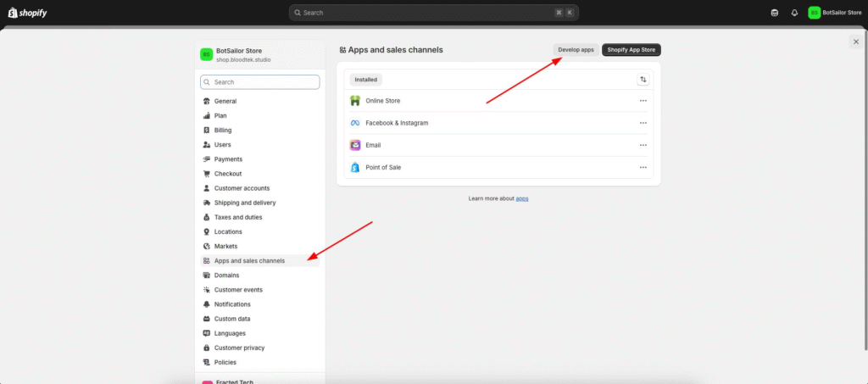Click the Billing icon in sidebar
This screenshot has width=868, height=384.
pos(207,130)
